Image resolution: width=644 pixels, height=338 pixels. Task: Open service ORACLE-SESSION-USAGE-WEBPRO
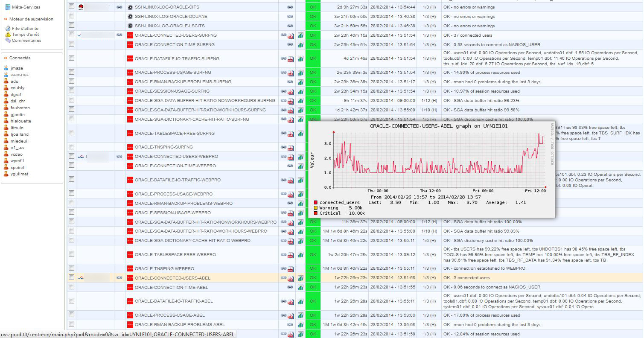click(x=173, y=213)
